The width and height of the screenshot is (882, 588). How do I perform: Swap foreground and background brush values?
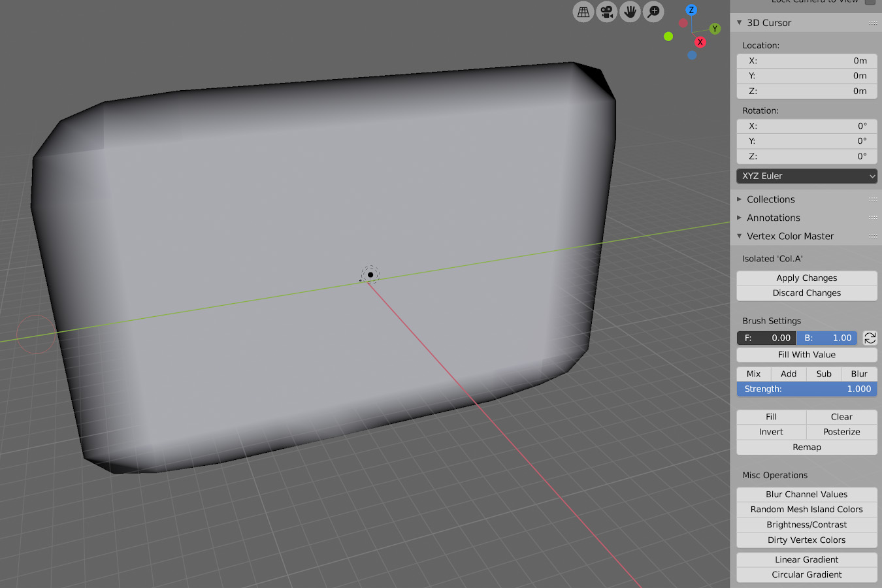pos(870,338)
